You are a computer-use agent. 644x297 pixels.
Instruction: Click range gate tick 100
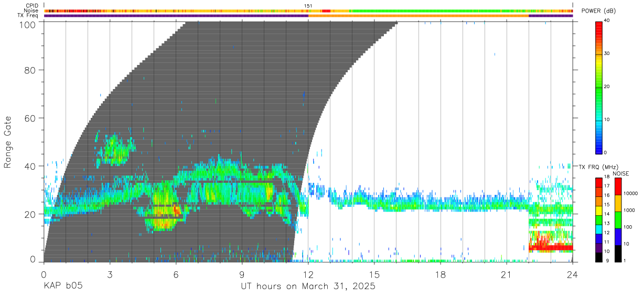28,25
